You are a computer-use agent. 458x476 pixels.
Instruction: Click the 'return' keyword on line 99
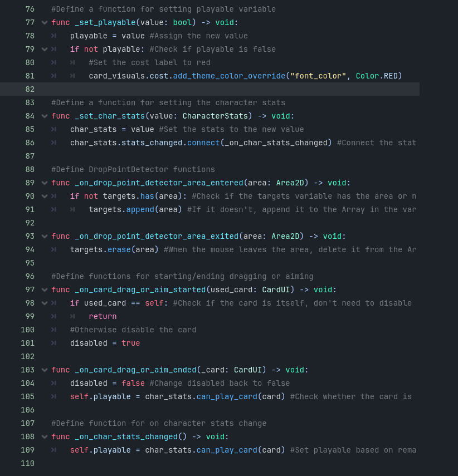(x=103, y=316)
